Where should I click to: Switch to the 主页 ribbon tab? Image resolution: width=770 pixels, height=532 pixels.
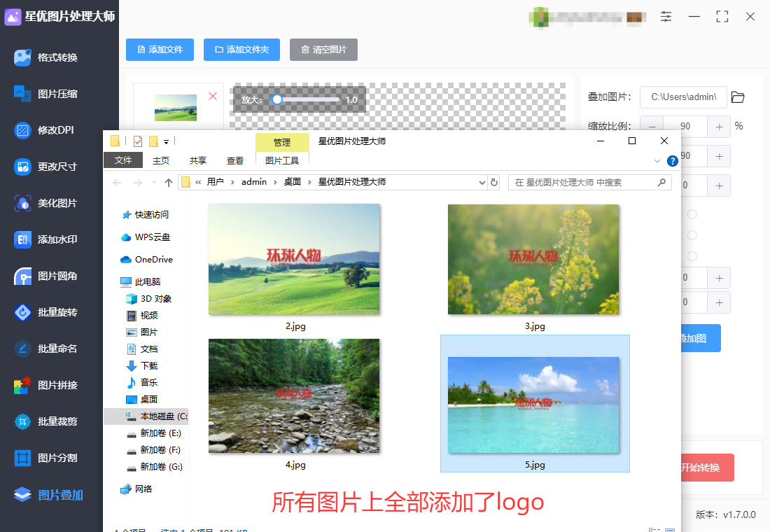click(160, 160)
